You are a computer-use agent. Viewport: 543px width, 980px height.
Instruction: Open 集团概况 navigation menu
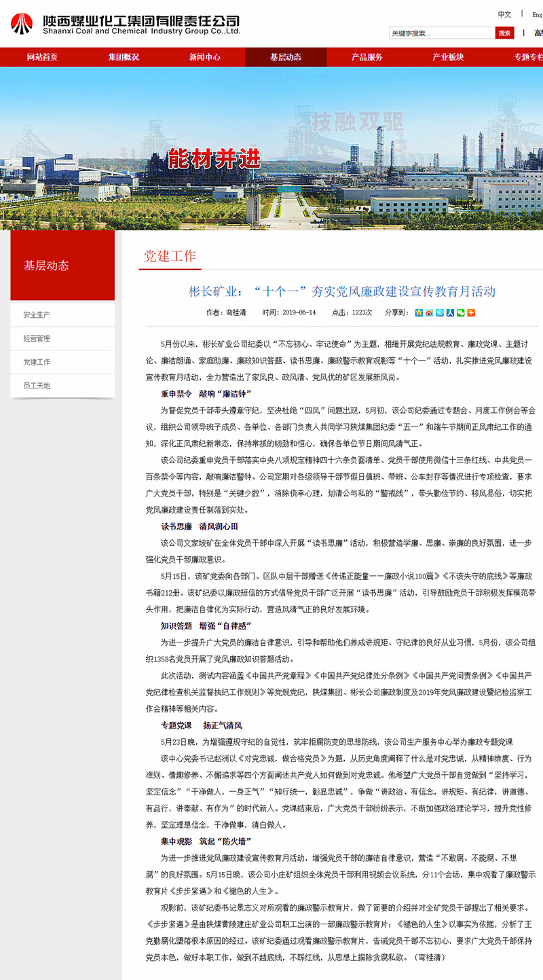tap(124, 57)
